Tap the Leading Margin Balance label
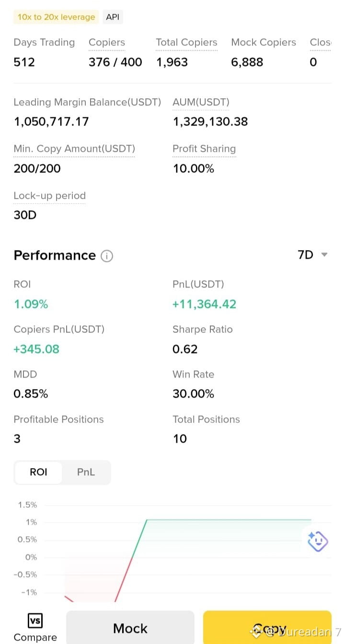The height and width of the screenshot is (644, 345). pyautogui.click(x=87, y=103)
